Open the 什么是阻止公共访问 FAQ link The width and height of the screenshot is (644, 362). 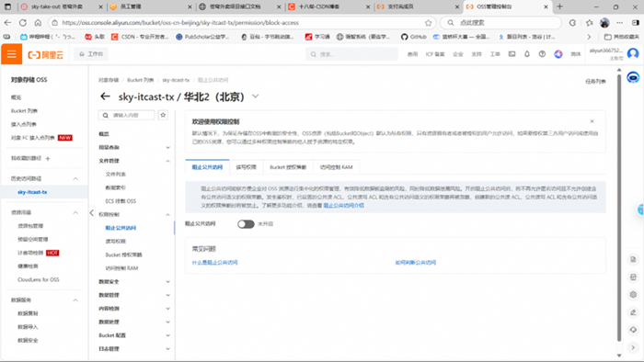click(214, 263)
